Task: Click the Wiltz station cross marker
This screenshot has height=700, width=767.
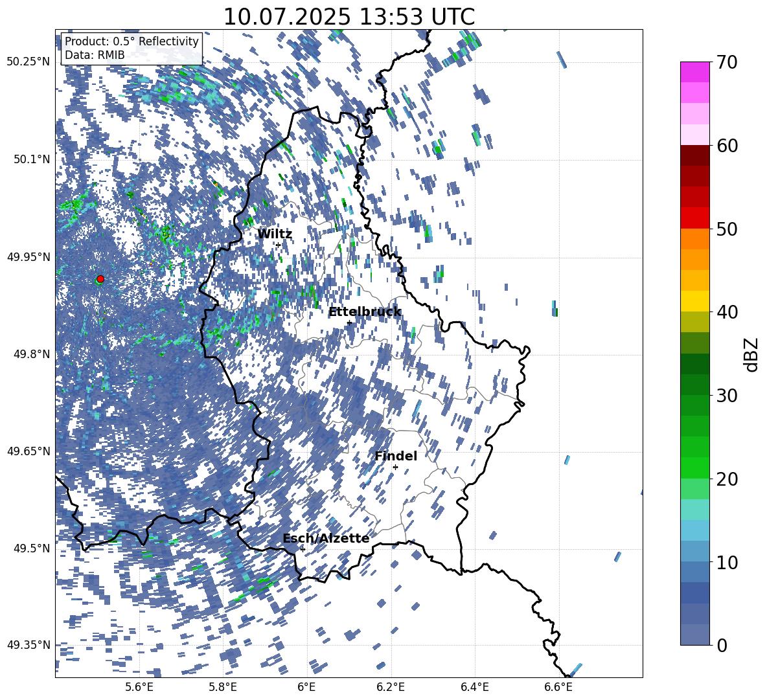Action: [x=279, y=245]
